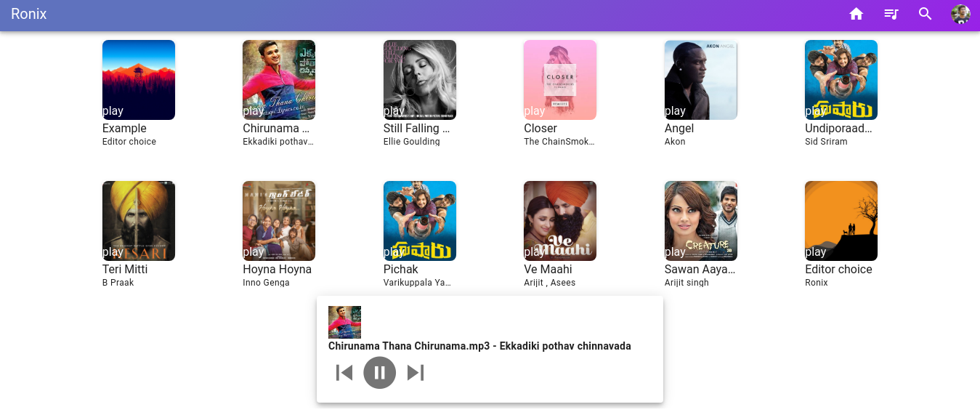Select the Hoyna Hoyna song title

[x=277, y=270]
